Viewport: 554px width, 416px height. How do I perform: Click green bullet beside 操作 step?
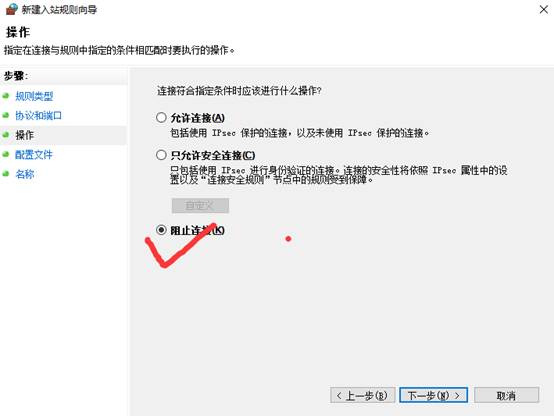pyautogui.click(x=6, y=135)
